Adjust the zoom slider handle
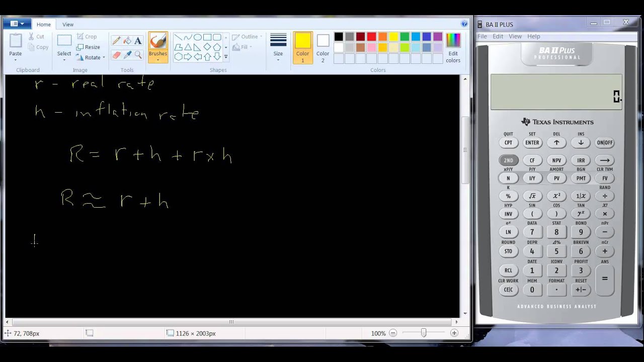This screenshot has width=644, height=362. (424, 333)
